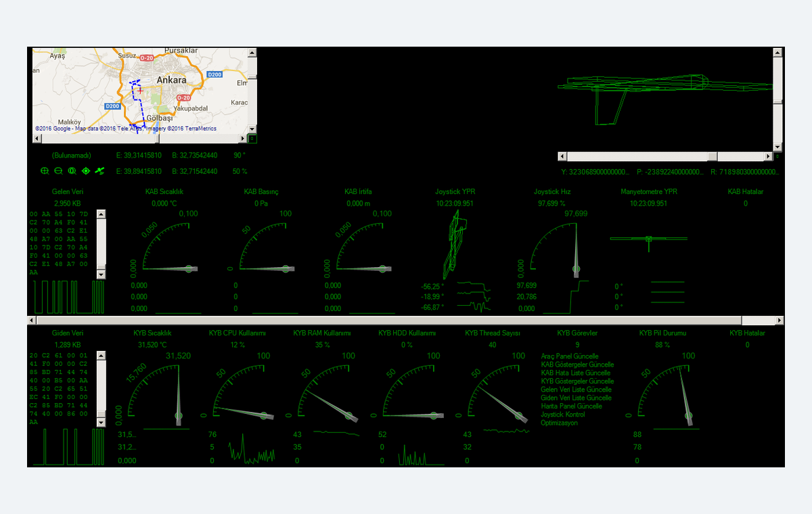Click the map vertical scrollbar up arrow
This screenshot has width=812, height=514.
coord(252,52)
